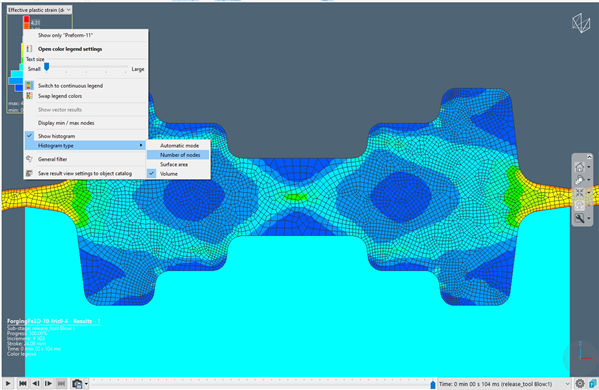Click the fit-to-view arrows icon
The image size is (599, 390).
580,193
